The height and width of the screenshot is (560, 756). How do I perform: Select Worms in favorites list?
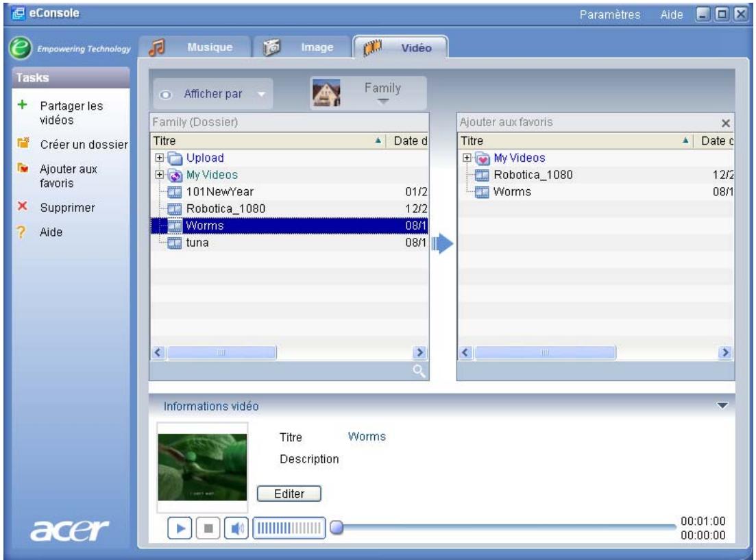click(x=596, y=191)
